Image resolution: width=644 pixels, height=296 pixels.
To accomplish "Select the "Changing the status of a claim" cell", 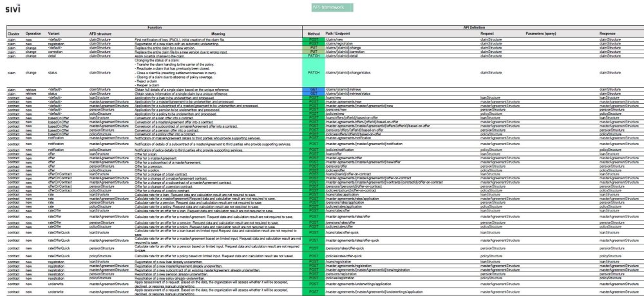I will coord(218,73).
